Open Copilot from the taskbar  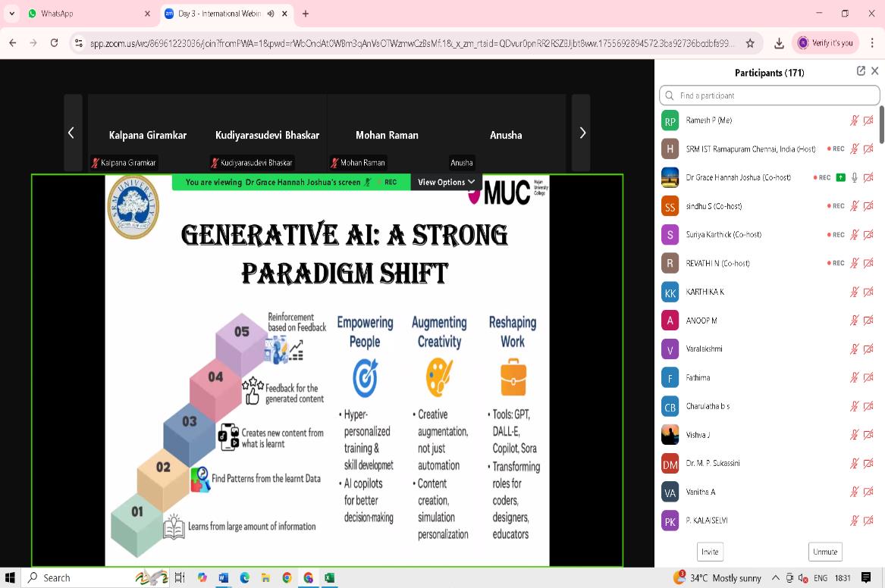click(202, 578)
